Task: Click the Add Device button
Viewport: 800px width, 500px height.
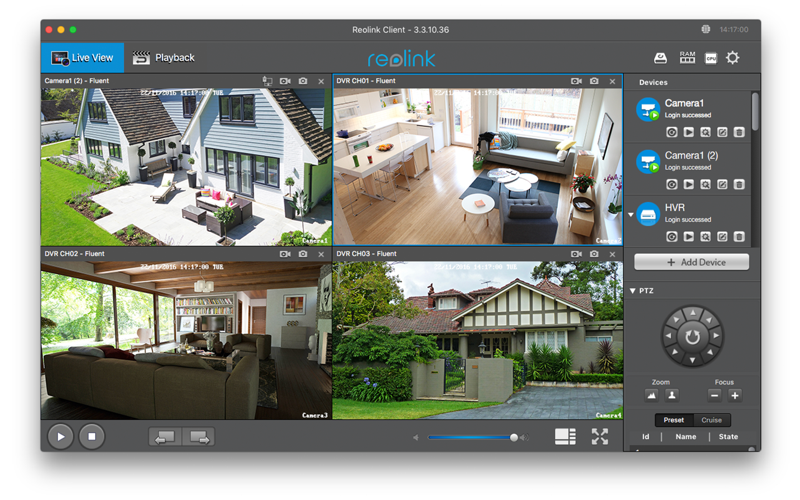Action: [692, 262]
